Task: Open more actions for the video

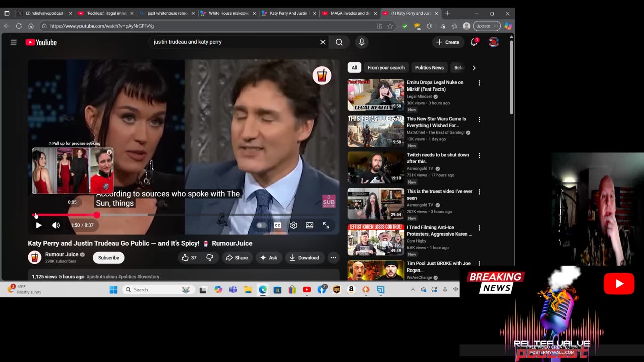Action: coord(333,258)
